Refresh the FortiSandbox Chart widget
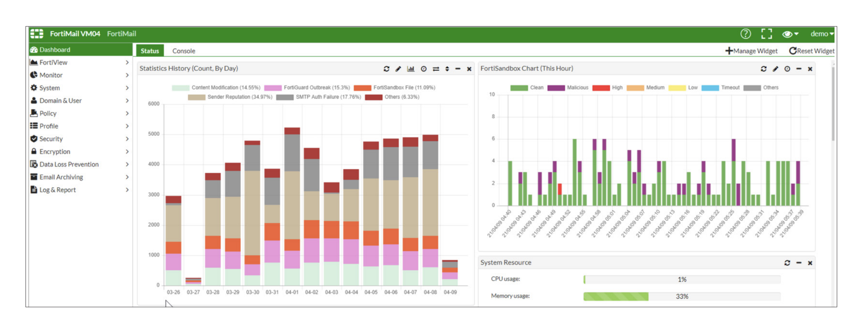Viewport: 868px width, 328px height. pyautogui.click(x=763, y=69)
